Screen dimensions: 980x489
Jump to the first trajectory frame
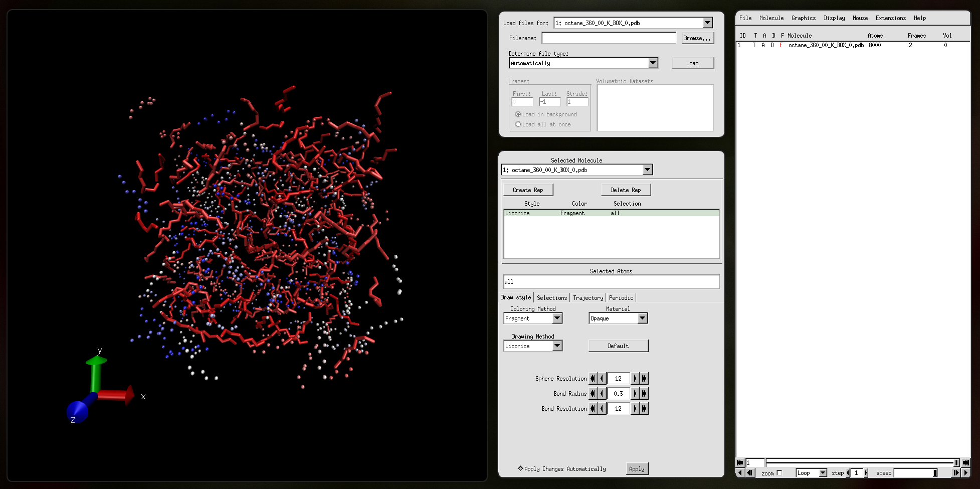point(740,462)
